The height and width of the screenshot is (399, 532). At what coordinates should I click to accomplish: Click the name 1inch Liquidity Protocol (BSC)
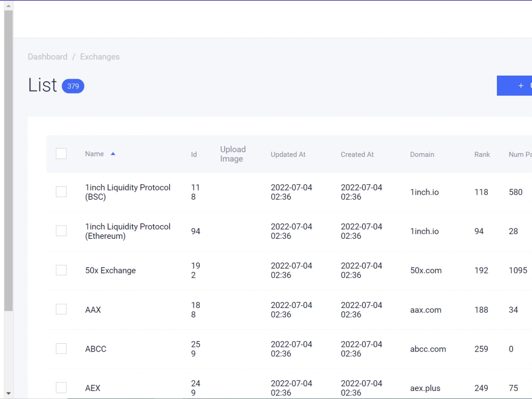[128, 193]
